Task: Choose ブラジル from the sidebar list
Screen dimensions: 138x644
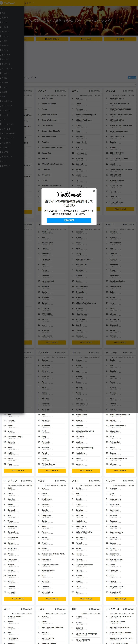Action: 5,147
